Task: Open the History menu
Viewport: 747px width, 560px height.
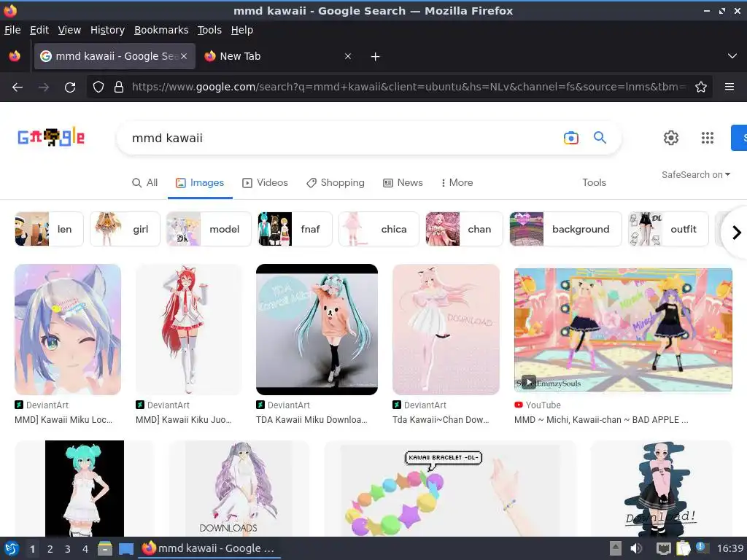Action: tap(107, 30)
